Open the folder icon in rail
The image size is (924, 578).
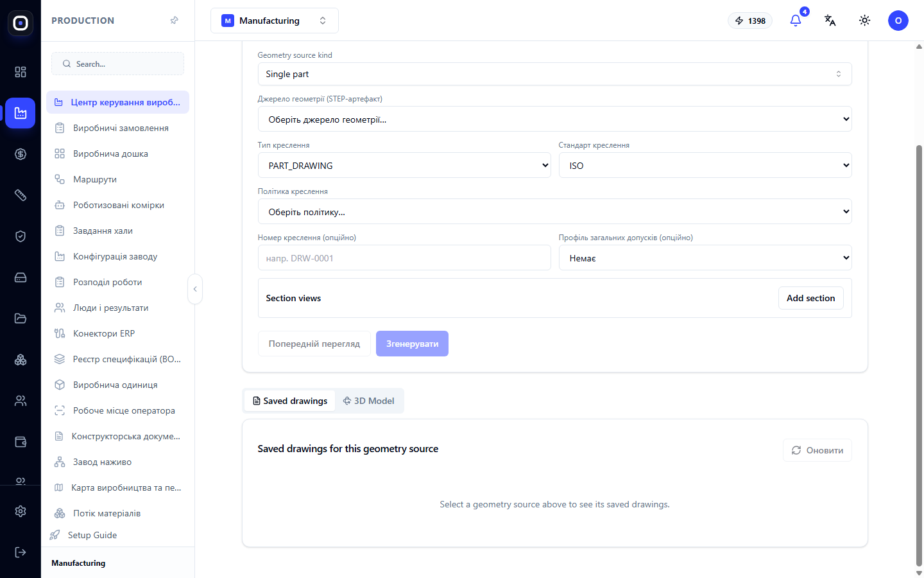point(21,319)
